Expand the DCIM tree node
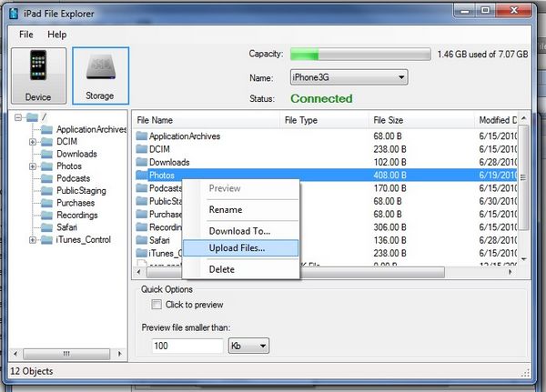Image resolution: width=546 pixels, height=392 pixels. point(33,142)
